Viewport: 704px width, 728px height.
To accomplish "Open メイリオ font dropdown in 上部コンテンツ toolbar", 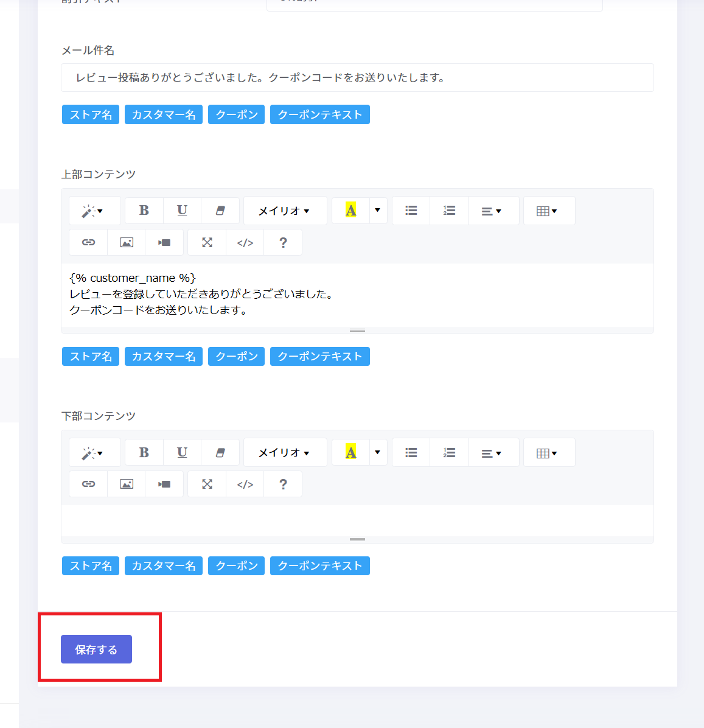I will (285, 211).
